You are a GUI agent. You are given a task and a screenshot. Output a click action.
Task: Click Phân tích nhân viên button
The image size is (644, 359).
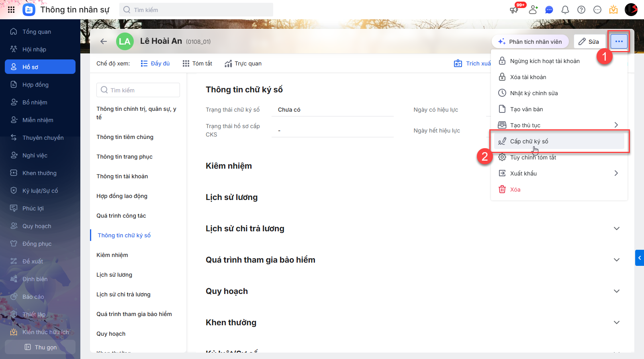tap(530, 42)
